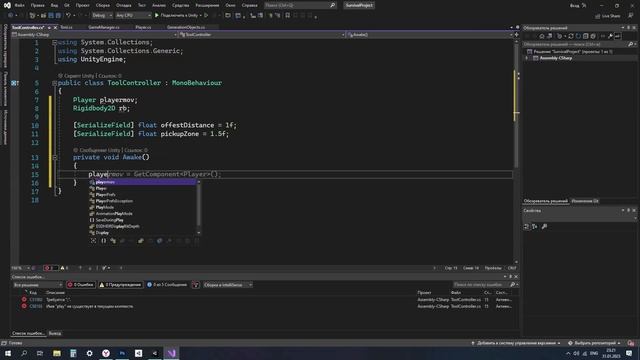
Task: Open the Any CPU platform dropdown
Action: click(x=133, y=16)
